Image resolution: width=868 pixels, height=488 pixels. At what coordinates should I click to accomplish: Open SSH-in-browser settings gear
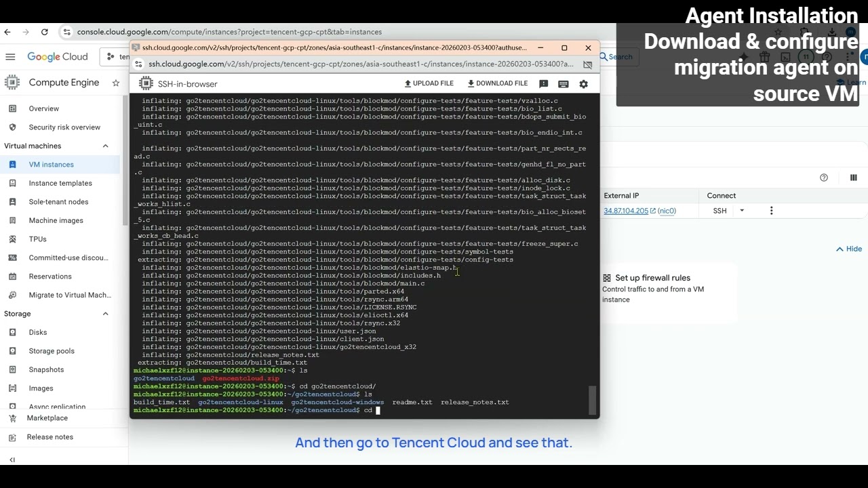point(583,84)
